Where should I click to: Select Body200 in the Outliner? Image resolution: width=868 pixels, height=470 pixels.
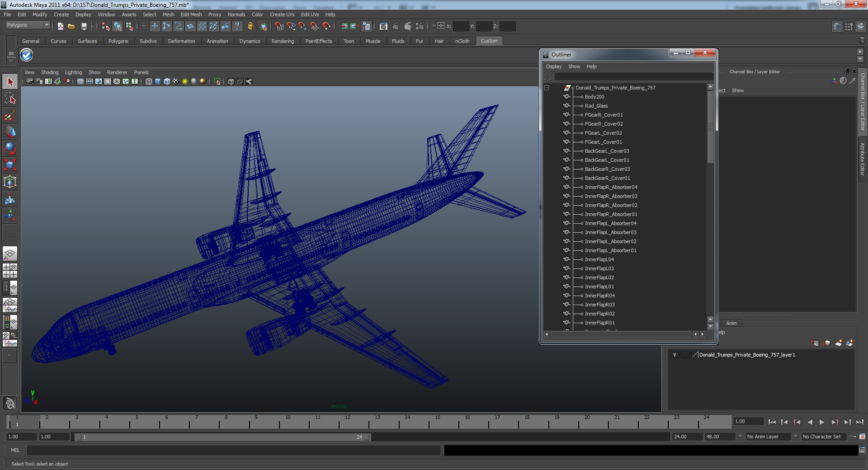pyautogui.click(x=594, y=97)
